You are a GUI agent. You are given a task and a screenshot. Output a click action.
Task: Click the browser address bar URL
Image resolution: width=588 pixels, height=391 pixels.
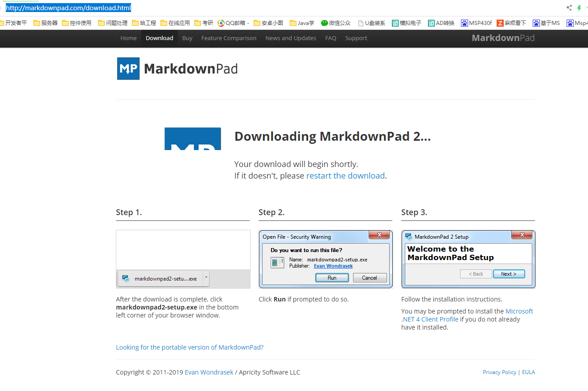coord(67,8)
